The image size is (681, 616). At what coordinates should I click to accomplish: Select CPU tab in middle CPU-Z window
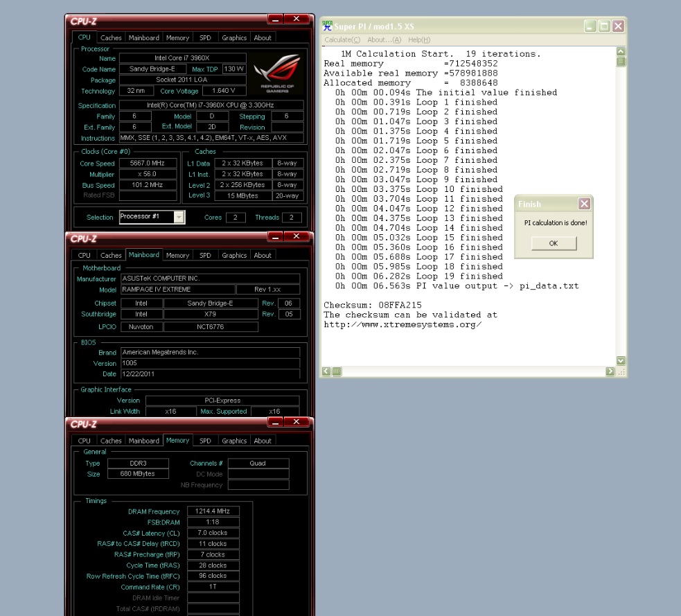click(85, 256)
